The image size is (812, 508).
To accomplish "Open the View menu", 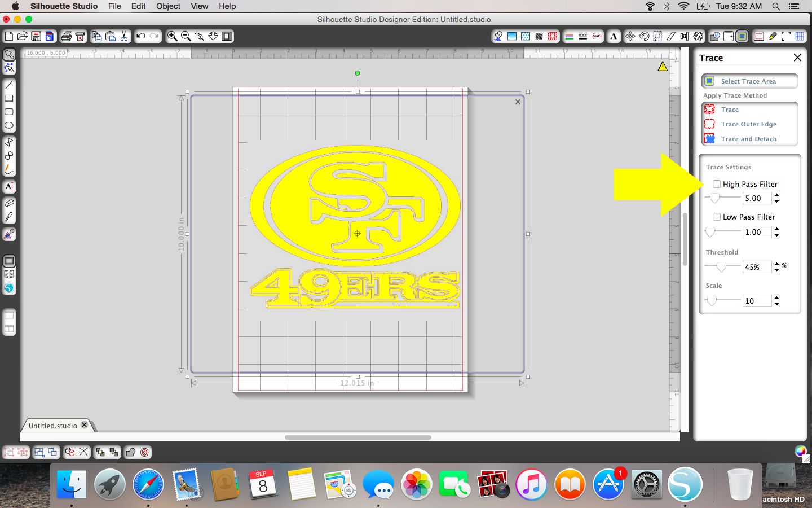I will (200, 6).
